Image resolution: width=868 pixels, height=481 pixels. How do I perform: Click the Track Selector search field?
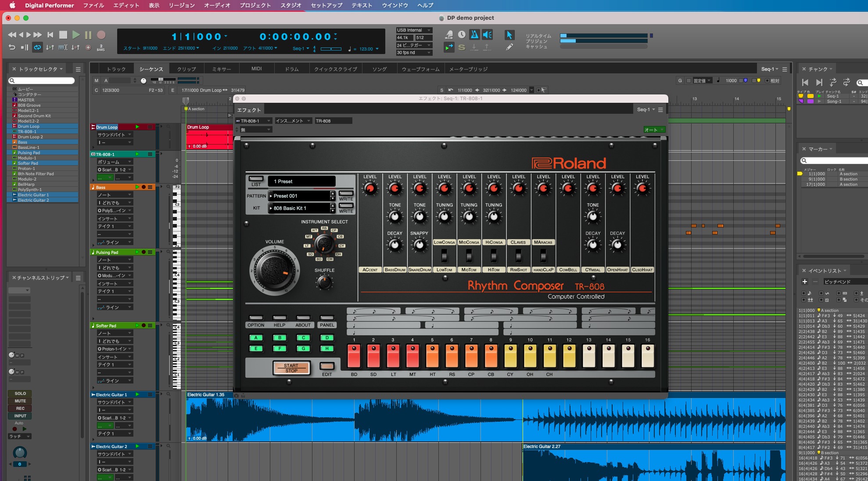[42, 81]
